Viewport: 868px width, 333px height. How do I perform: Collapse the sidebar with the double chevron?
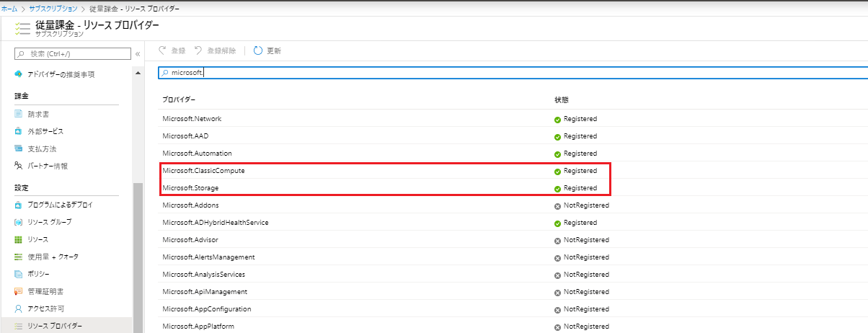[138, 53]
